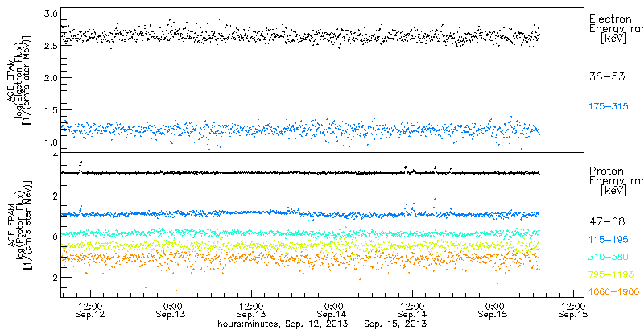Click the 2.5 tick on electron y-axis
The image size is (644, 330).
[x=50, y=46]
